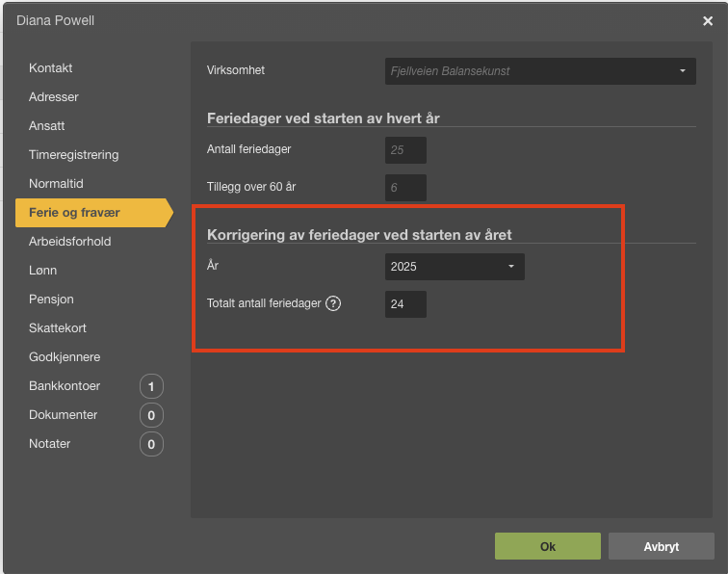Click the Antall feriedager field

pyautogui.click(x=405, y=150)
